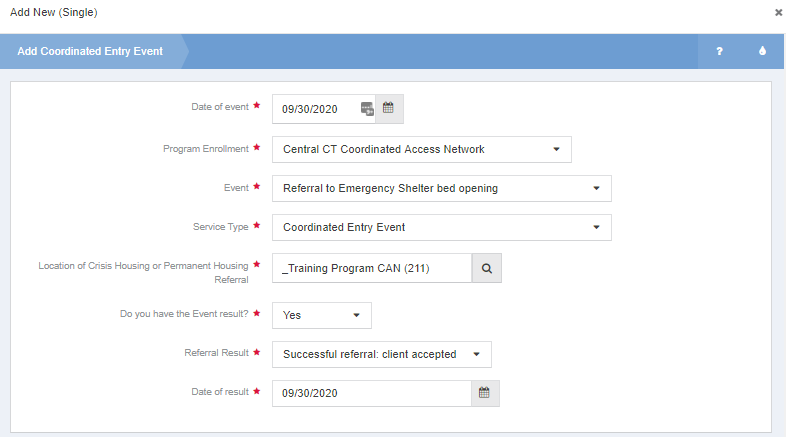Image resolution: width=786 pixels, height=437 pixels.
Task: Close the Add New (Single) dialog
Action: 778,13
